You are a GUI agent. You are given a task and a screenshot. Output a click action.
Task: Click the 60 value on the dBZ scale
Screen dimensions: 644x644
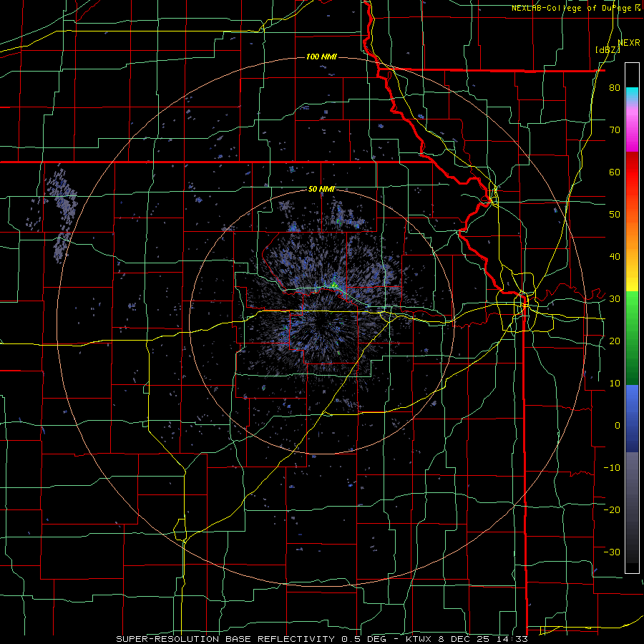pos(615,172)
